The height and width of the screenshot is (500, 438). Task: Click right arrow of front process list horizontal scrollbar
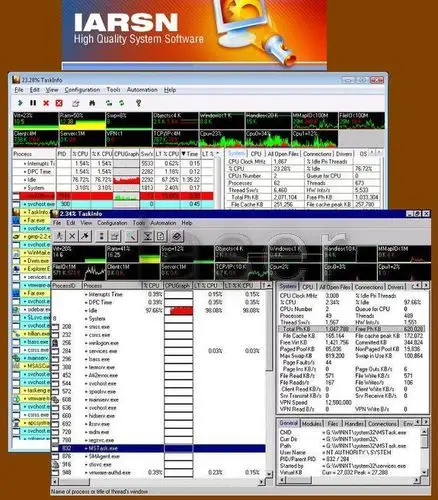pos(262,481)
